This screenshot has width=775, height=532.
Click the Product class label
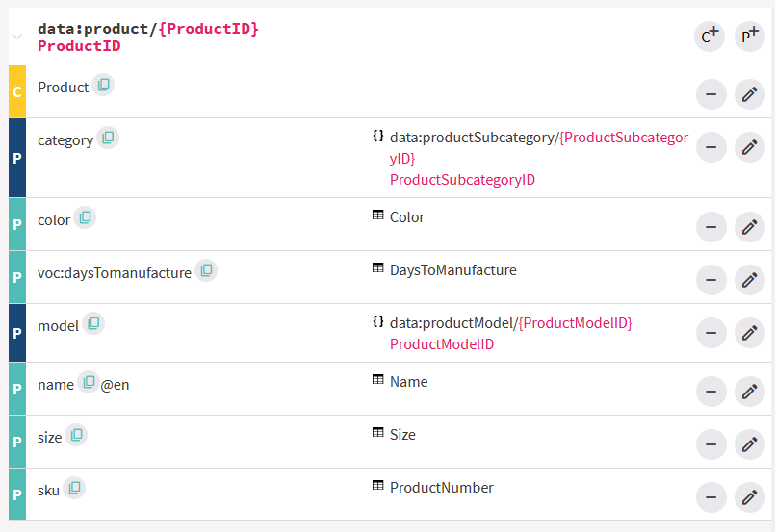click(x=63, y=88)
